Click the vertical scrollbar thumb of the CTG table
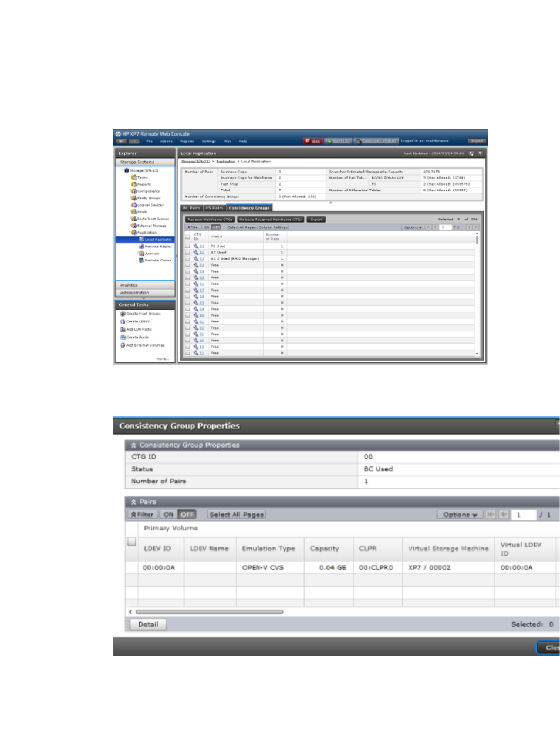Image resolution: width=560 pixels, height=746 pixels. coord(477,240)
